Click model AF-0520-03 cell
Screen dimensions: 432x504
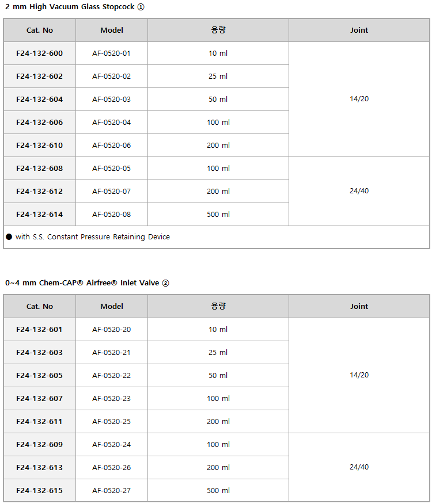[x=111, y=100]
